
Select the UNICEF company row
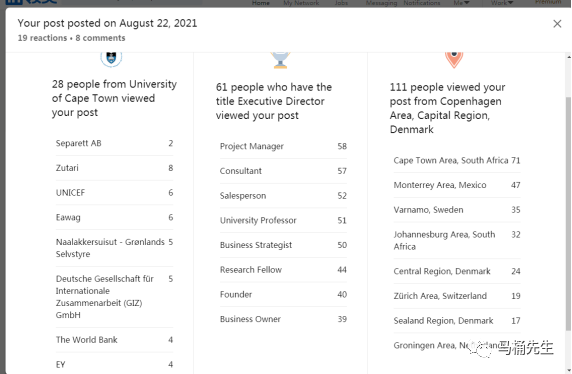[114, 193]
